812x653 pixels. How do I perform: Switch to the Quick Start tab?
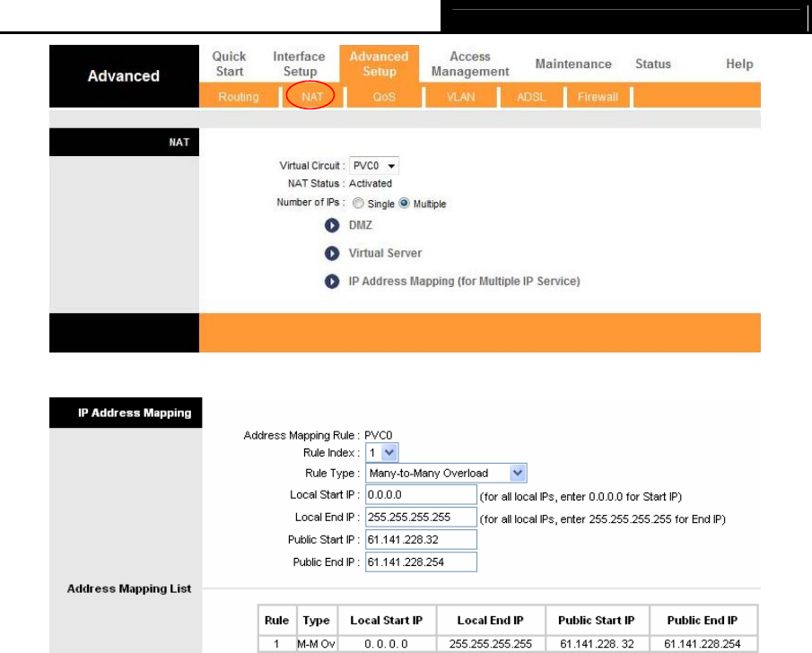pos(229,64)
